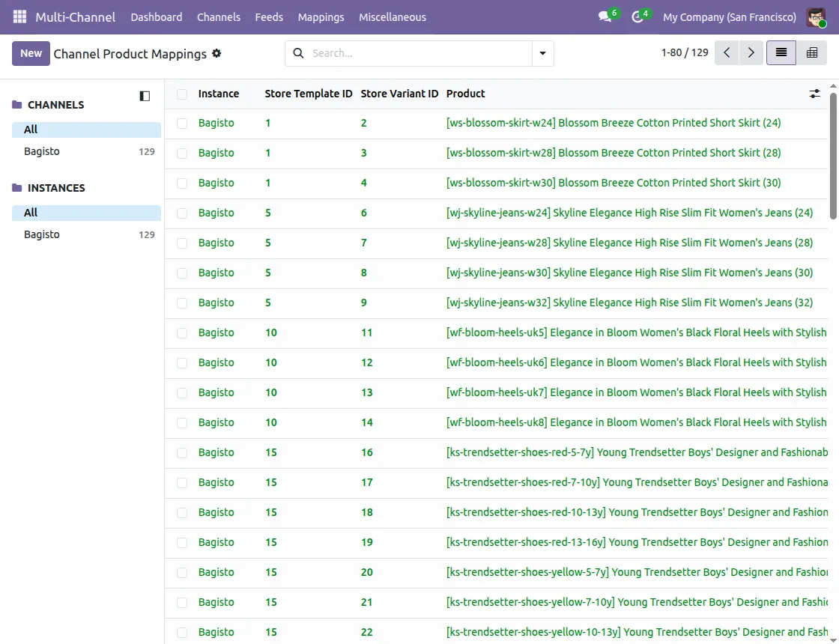Check row for wf-bloom-heels-uk5

[x=182, y=333]
